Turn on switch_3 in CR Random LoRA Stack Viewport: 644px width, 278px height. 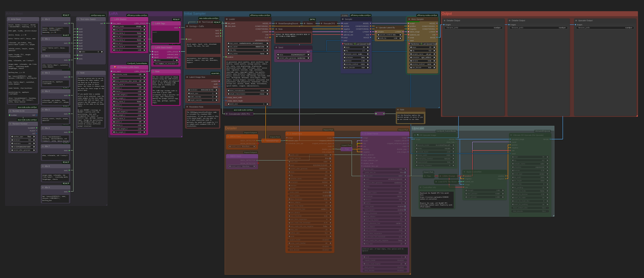tap(129, 122)
